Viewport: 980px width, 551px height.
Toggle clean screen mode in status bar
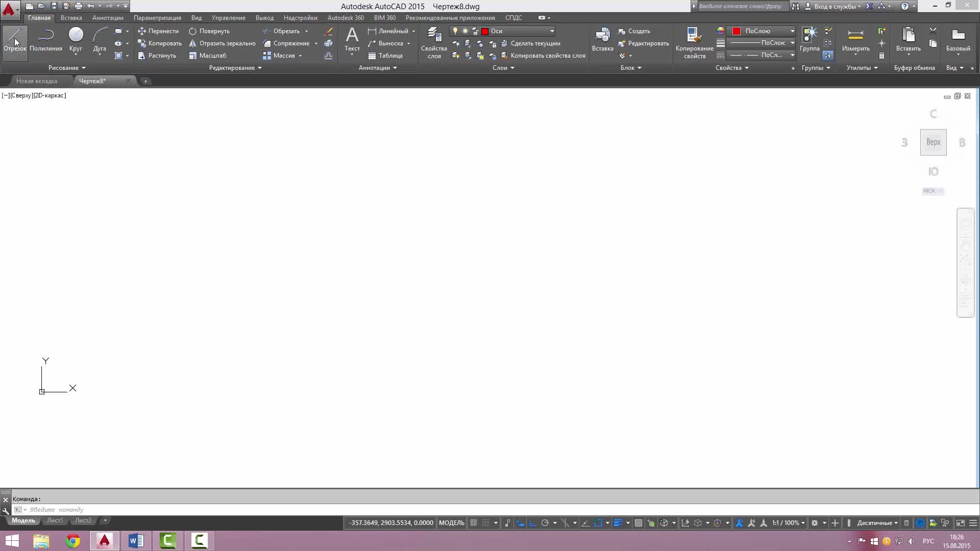click(960, 523)
